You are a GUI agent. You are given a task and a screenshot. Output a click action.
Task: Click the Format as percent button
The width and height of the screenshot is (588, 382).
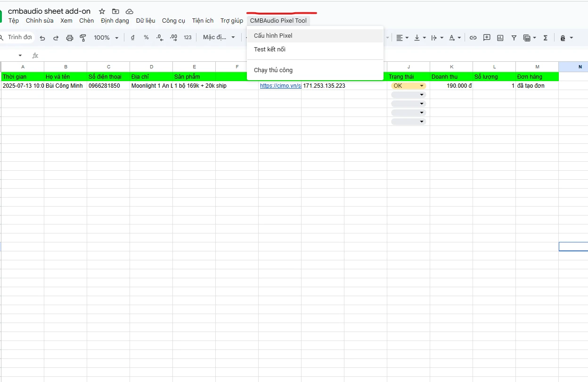pos(146,38)
